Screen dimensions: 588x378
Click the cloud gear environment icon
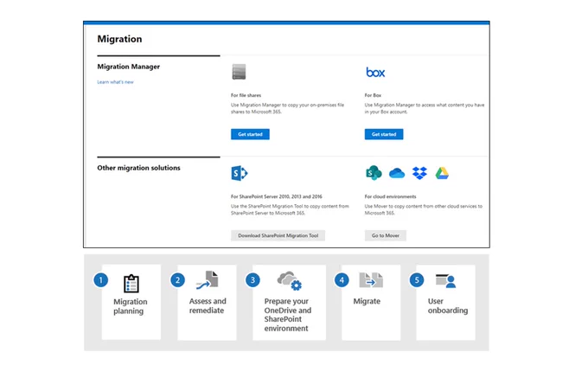coord(289,281)
